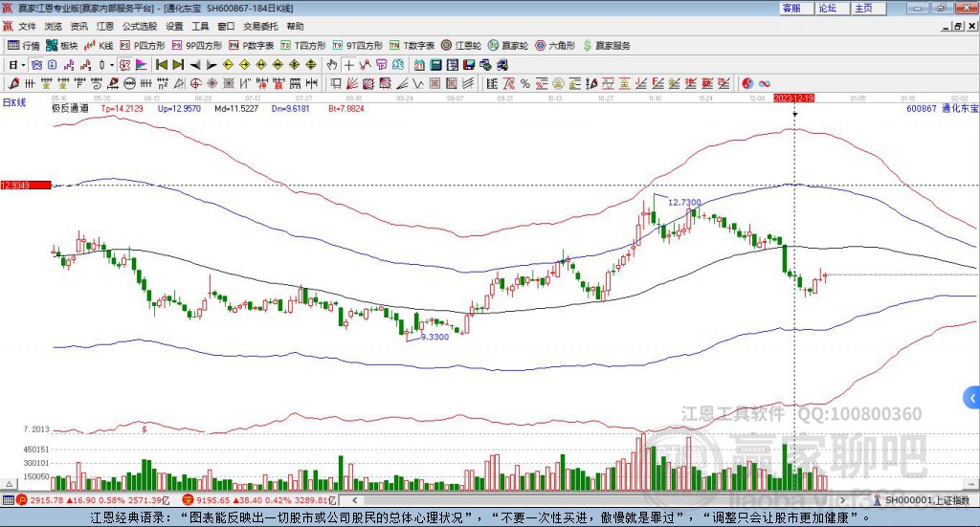Open the 公式选股 menu
980x527 pixels.
click(x=140, y=26)
